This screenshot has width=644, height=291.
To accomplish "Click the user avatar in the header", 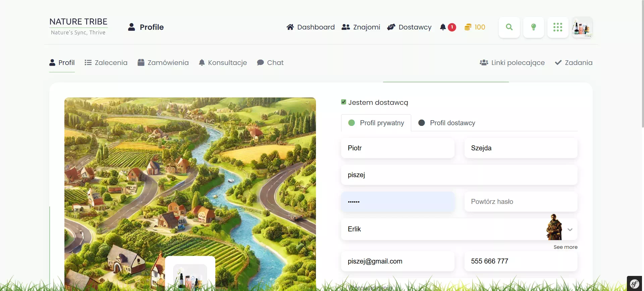I will click(582, 27).
